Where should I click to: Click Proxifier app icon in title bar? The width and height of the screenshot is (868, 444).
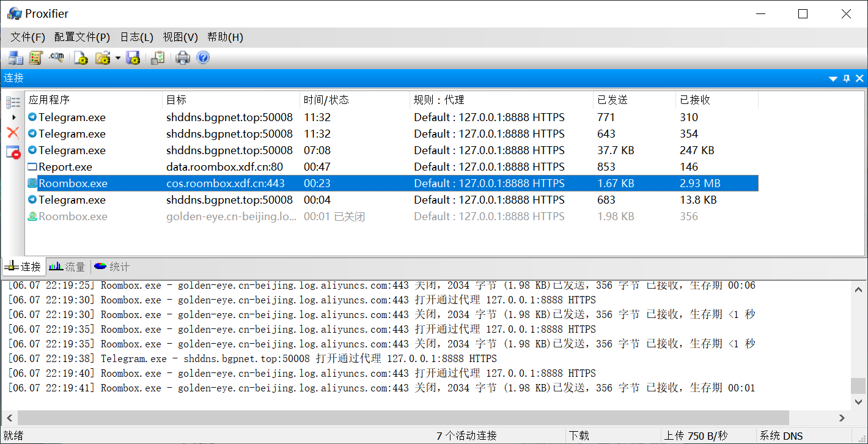15,13
